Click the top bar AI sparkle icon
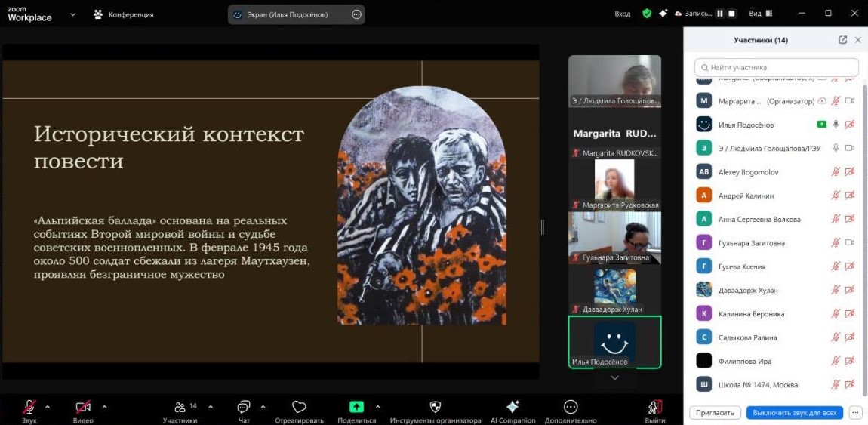 click(x=663, y=14)
